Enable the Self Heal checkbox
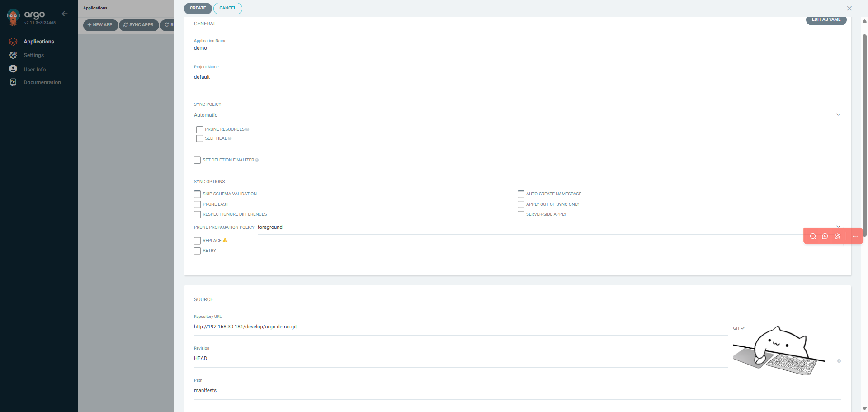Viewport: 868px width, 412px height. 199,138
